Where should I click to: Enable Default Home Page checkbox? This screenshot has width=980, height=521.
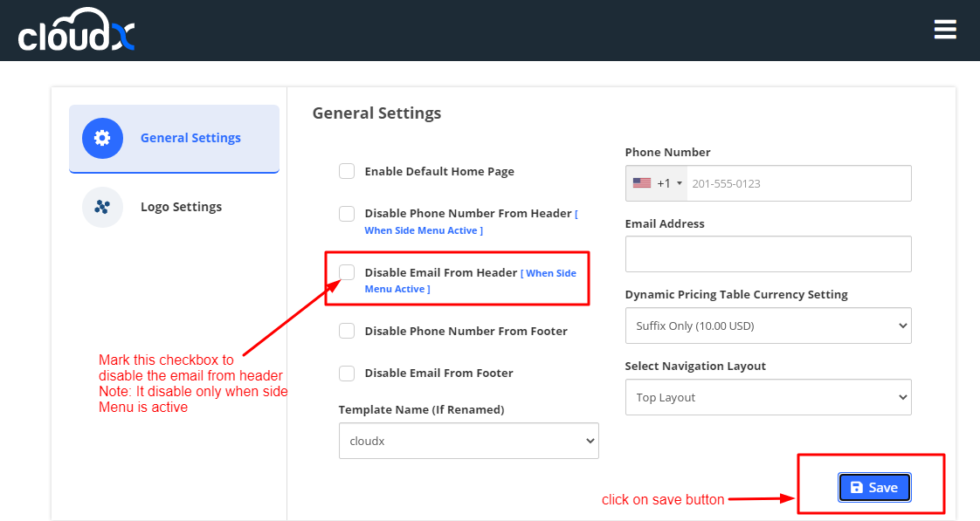347,171
